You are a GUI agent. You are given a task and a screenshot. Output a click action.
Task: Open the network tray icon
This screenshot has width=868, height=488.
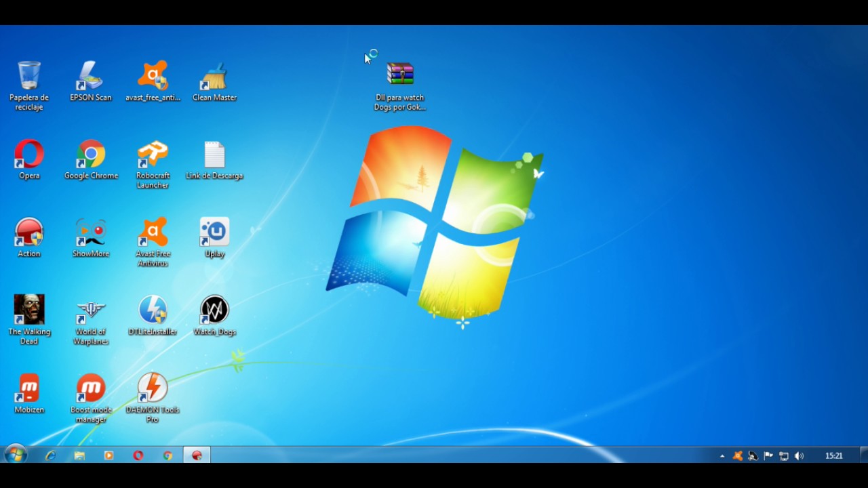[x=784, y=456]
